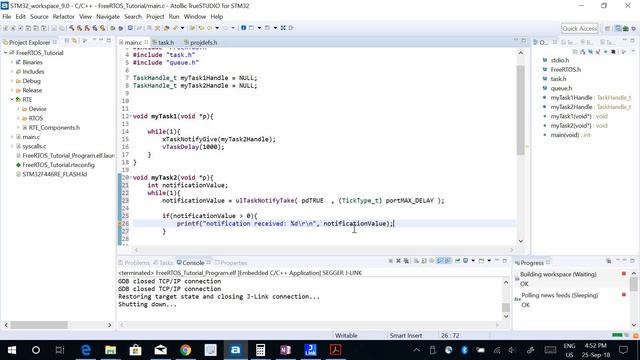Screen dimensions: 640x360
Task: Toggle console Scroll Lock button
Action: pyautogui.click(x=424, y=261)
